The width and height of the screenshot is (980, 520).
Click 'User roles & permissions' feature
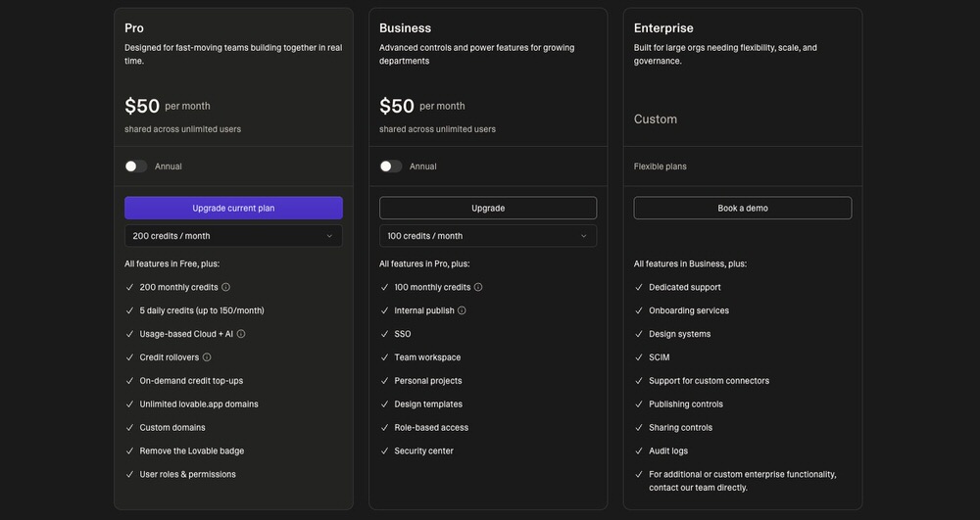coord(187,474)
